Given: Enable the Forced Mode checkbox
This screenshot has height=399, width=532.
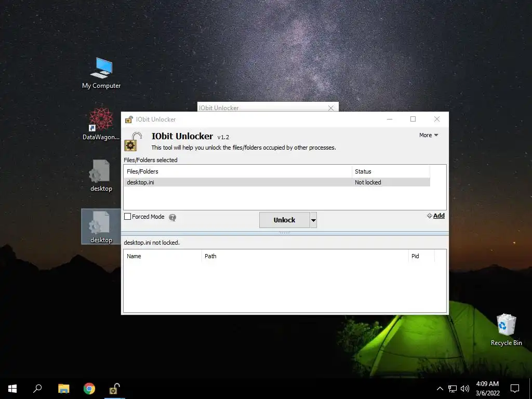Looking at the screenshot, I should (x=128, y=217).
